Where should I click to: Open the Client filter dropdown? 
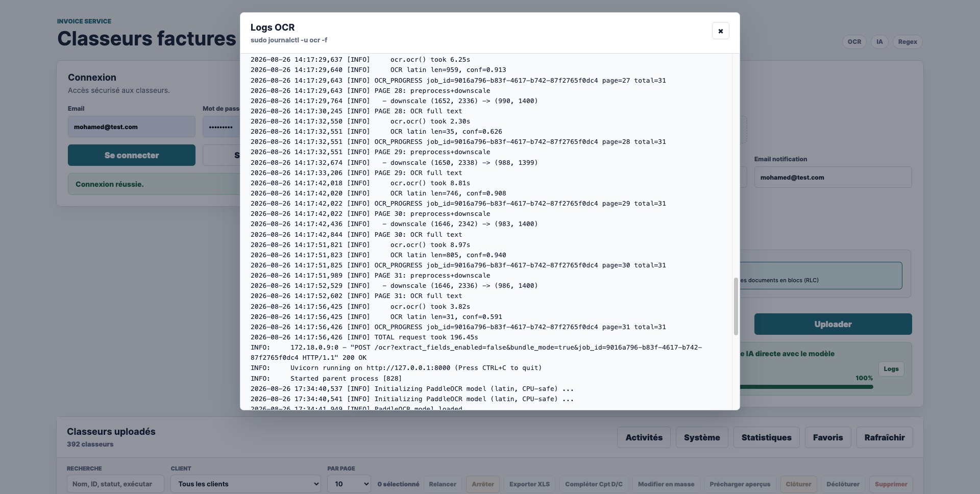point(246,484)
